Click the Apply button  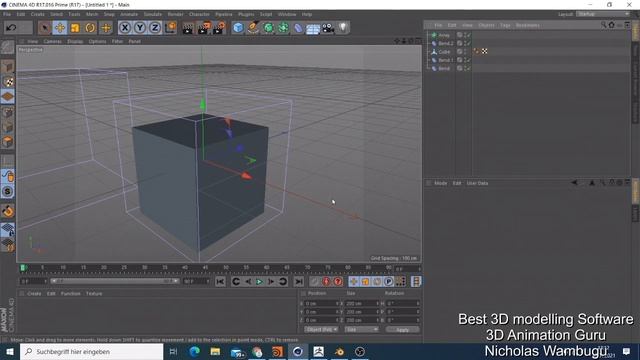coord(402,329)
